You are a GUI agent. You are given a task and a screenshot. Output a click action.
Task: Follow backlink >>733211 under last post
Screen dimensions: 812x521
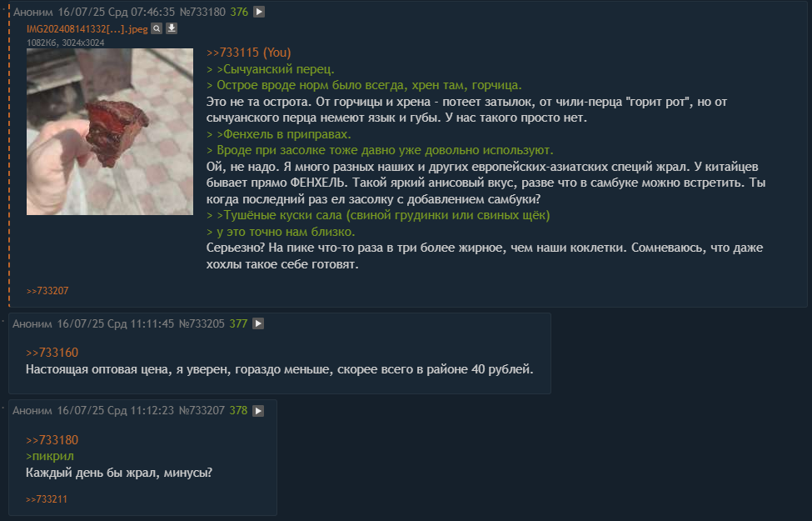click(47, 499)
